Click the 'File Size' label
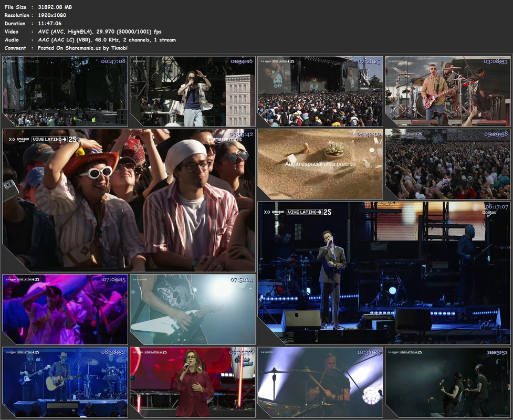 coord(15,7)
